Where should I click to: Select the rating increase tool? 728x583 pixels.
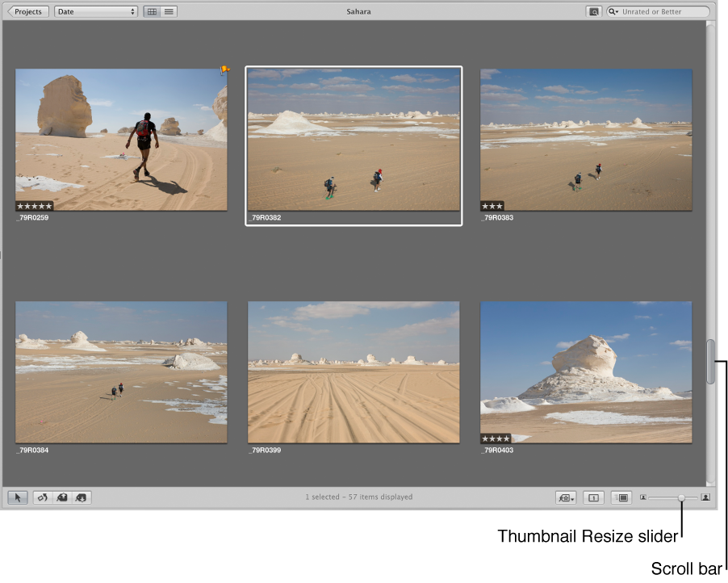[63, 497]
